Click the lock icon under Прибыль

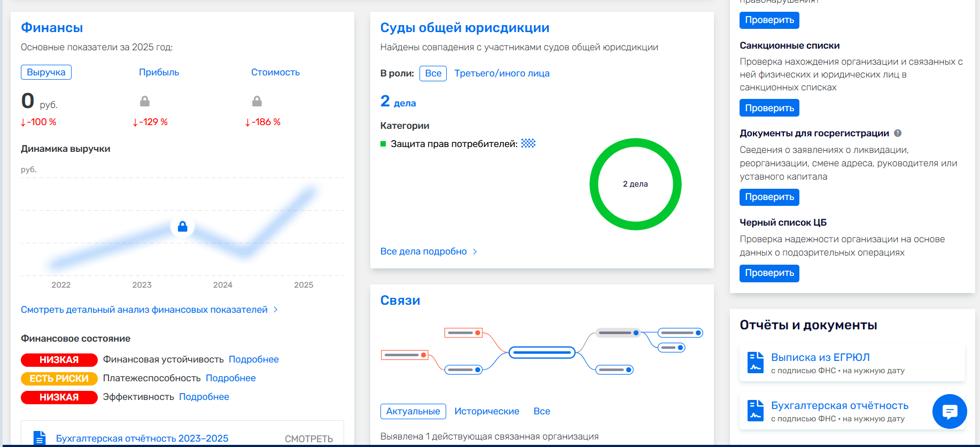tap(145, 101)
